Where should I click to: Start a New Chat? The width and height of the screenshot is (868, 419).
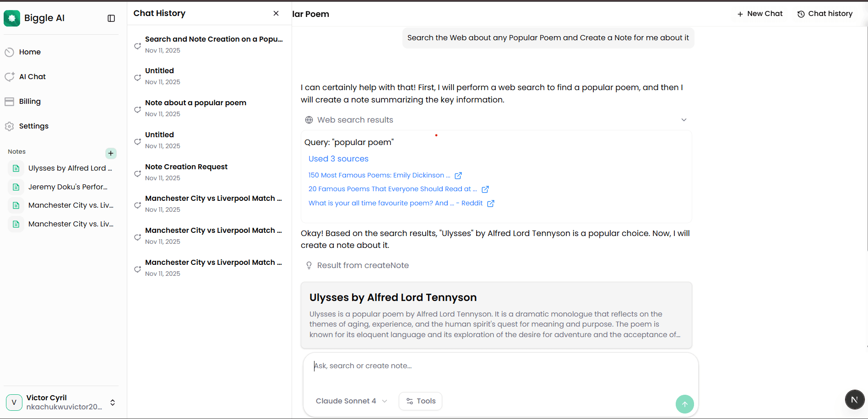coord(759,14)
